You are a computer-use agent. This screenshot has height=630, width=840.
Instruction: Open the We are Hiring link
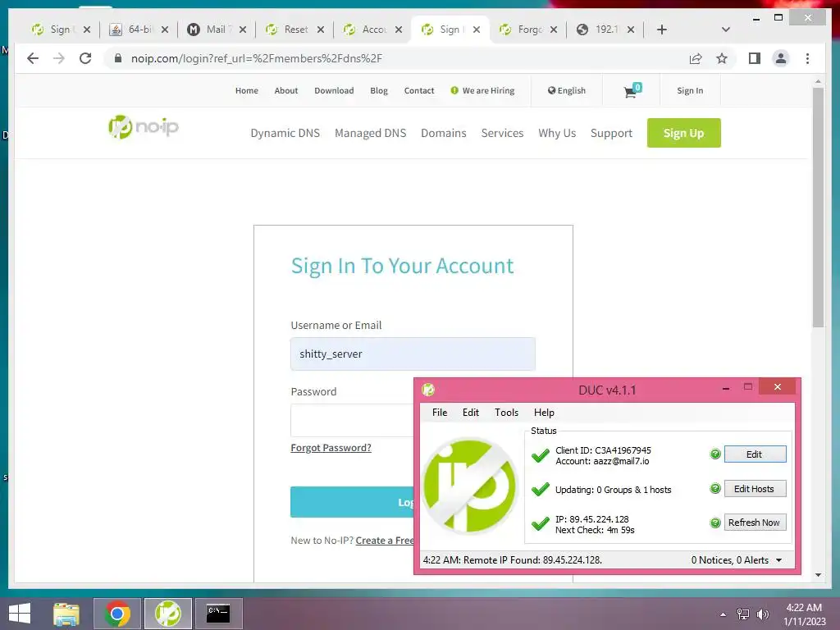[x=482, y=90]
